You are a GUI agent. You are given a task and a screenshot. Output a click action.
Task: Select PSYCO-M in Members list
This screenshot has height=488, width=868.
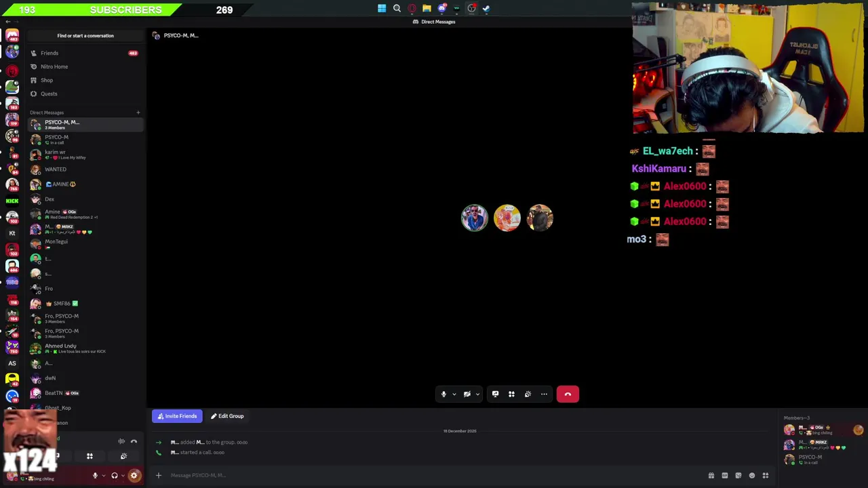click(x=823, y=460)
